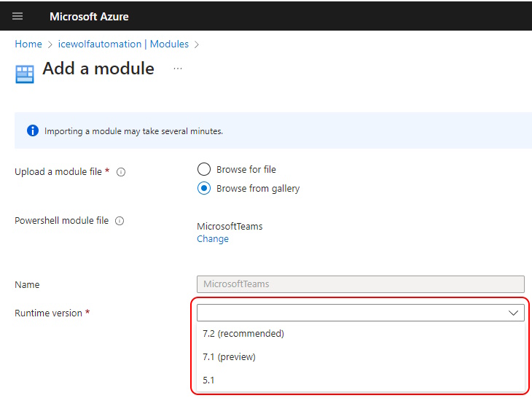
Task: Expand the Runtime version dropdown
Action: pos(360,313)
